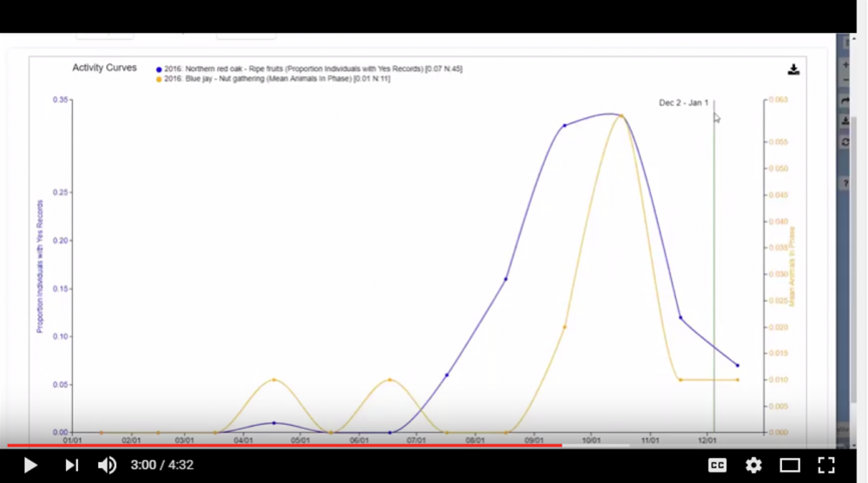The height and width of the screenshot is (483, 868).
Task: Skip to the next video
Action: (71, 466)
